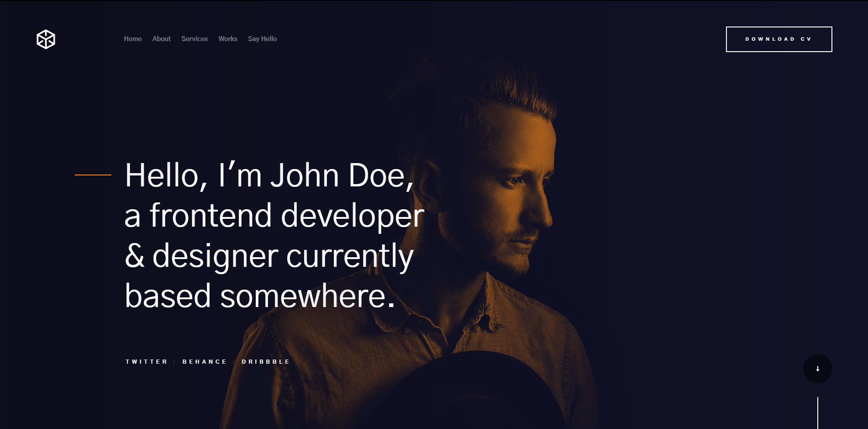
Task: Click the "Hello, I'm John Doe," headline line
Action: tap(269, 175)
